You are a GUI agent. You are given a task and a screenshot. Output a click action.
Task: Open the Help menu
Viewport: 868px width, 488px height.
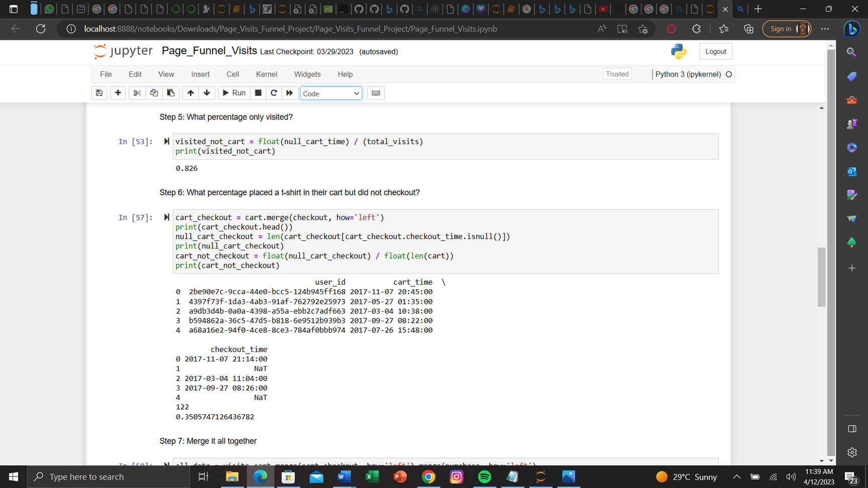tap(345, 74)
